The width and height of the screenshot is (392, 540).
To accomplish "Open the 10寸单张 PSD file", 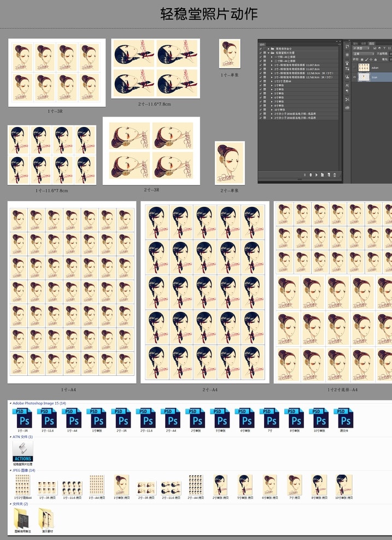I will pyautogui.click(x=319, y=418).
